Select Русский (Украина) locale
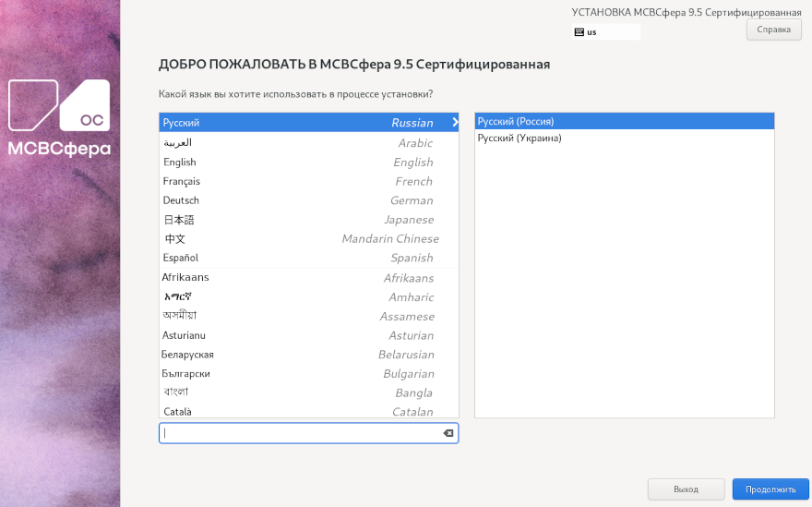The height and width of the screenshot is (507, 812). click(x=624, y=139)
